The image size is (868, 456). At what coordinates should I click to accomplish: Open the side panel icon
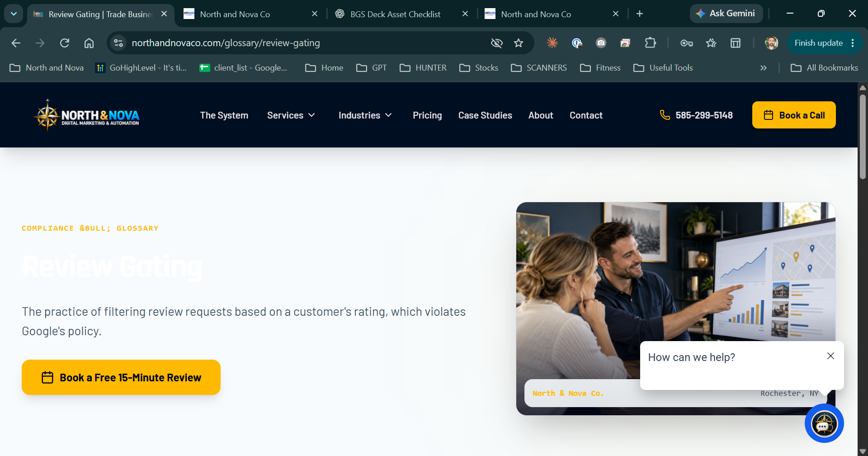736,43
